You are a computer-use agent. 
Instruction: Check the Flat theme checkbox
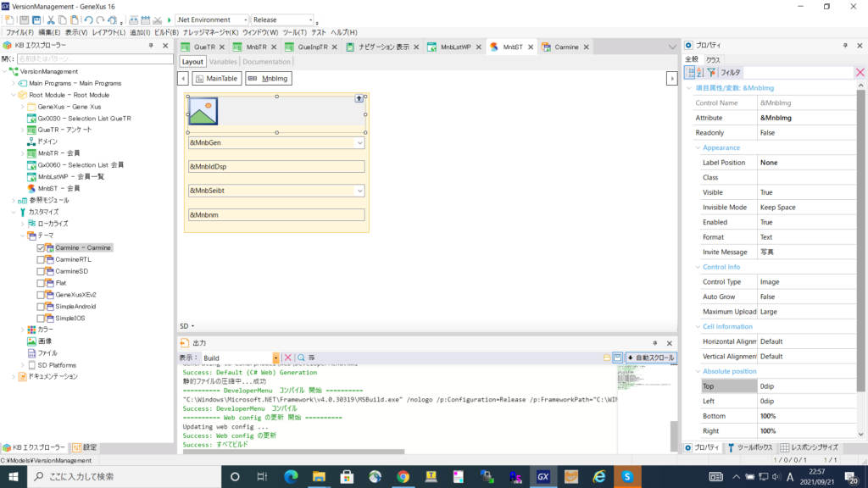(41, 283)
